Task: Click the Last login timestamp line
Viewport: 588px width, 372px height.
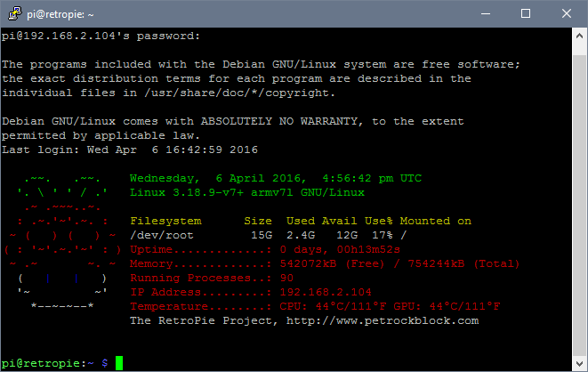Action: pyautogui.click(x=130, y=150)
